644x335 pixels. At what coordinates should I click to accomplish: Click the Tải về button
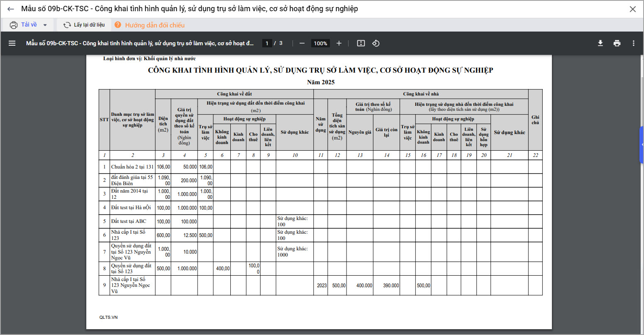[29, 25]
